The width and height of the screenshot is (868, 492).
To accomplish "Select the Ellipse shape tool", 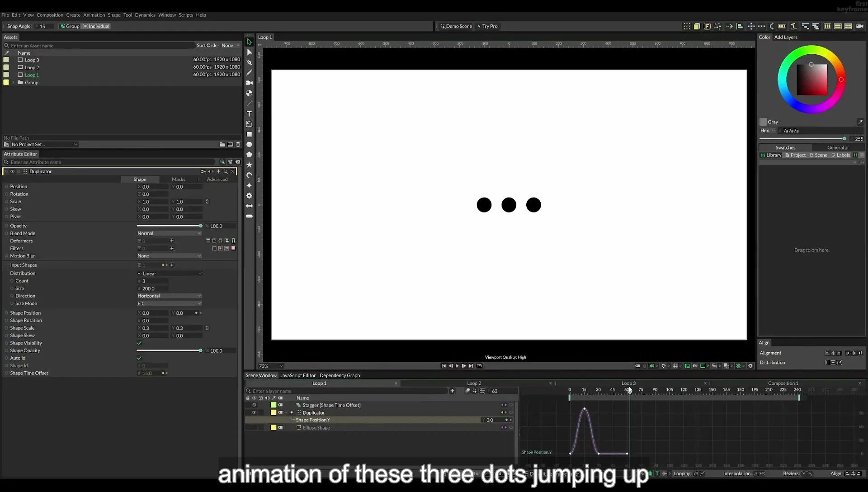I will [249, 145].
